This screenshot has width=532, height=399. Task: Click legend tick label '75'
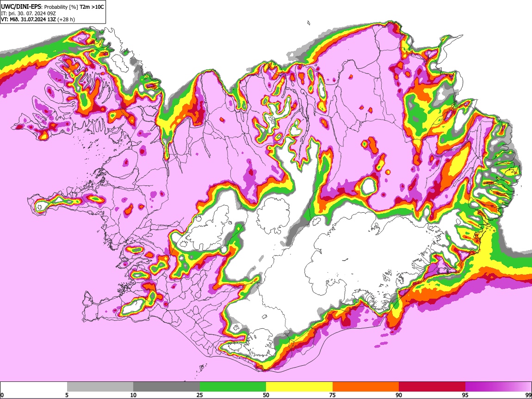[x=333, y=395]
